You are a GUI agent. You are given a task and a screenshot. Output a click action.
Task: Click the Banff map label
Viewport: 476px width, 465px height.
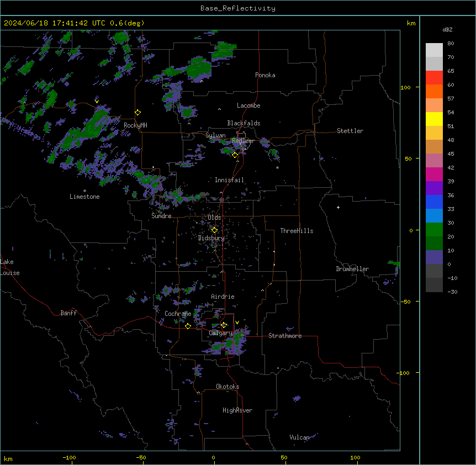tap(68, 313)
